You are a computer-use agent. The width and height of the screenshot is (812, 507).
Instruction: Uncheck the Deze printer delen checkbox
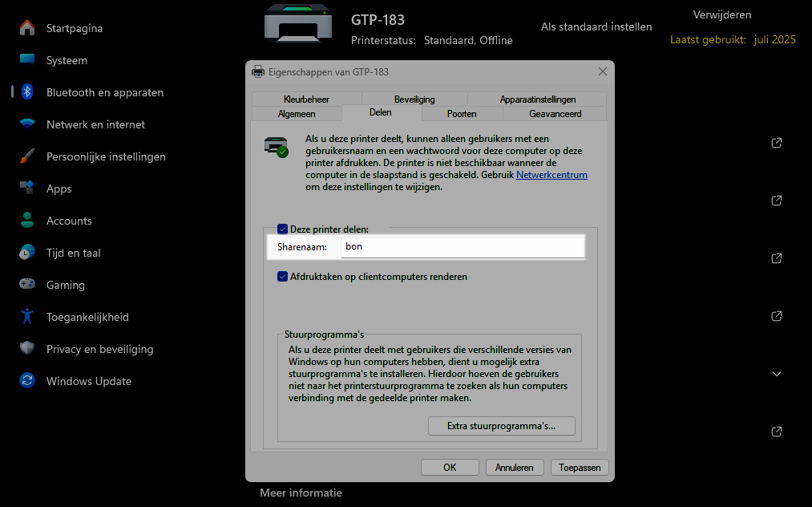point(282,229)
